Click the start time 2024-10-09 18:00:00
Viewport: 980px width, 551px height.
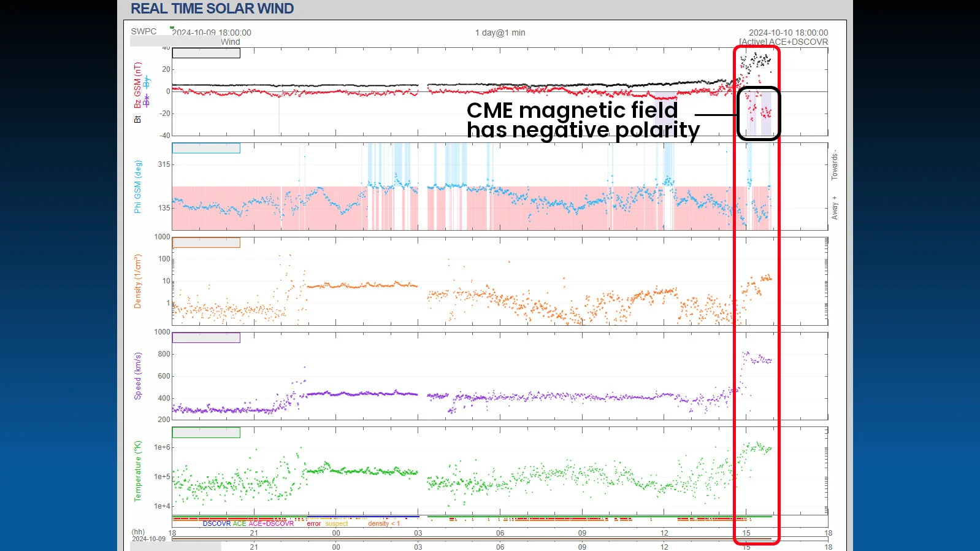pyautogui.click(x=212, y=33)
